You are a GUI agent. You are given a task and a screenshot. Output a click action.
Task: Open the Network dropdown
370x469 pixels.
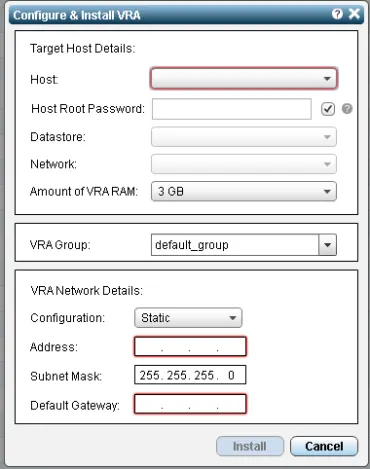coord(244,164)
